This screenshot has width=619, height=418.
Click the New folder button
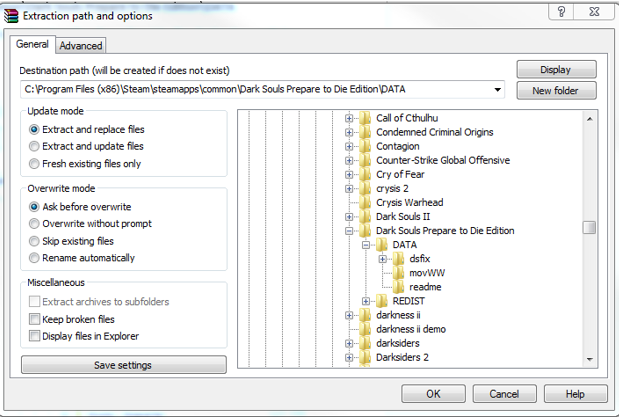556,91
